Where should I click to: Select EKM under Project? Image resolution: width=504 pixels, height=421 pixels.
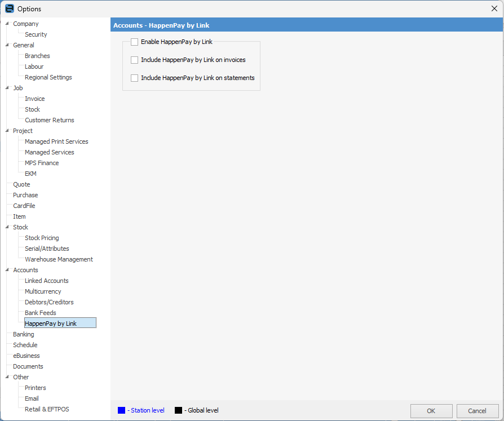point(30,174)
